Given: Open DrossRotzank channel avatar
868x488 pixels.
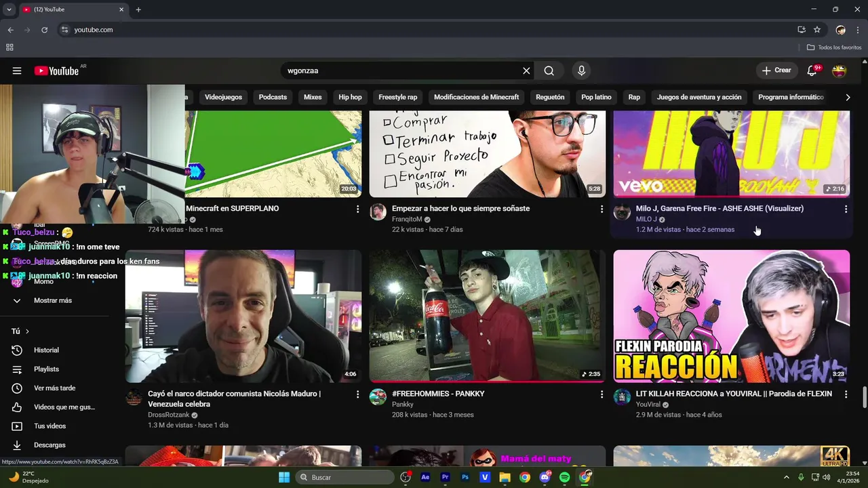Looking at the screenshot, I should 134,397.
